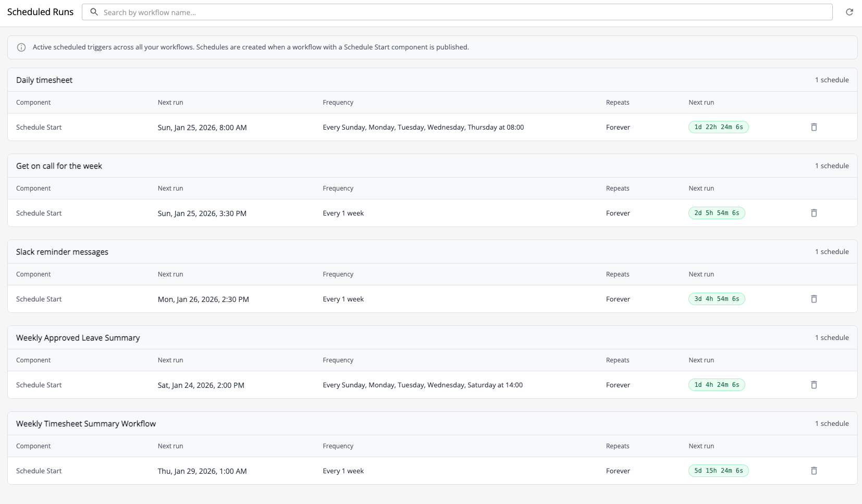The height and width of the screenshot is (504, 862).
Task: Click the 1d 22h countdown badge
Action: [718, 127]
